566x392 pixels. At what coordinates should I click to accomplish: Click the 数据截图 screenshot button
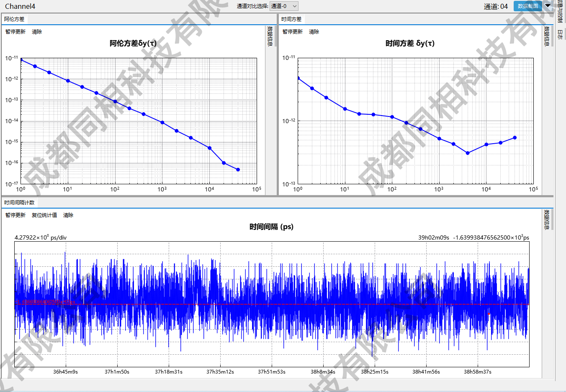527,6
